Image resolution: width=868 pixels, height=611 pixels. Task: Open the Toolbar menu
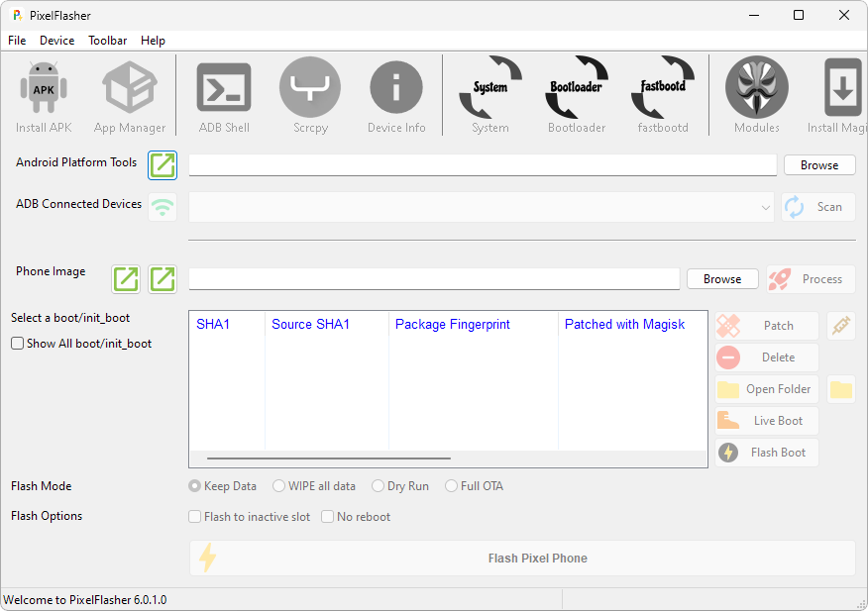coord(107,41)
